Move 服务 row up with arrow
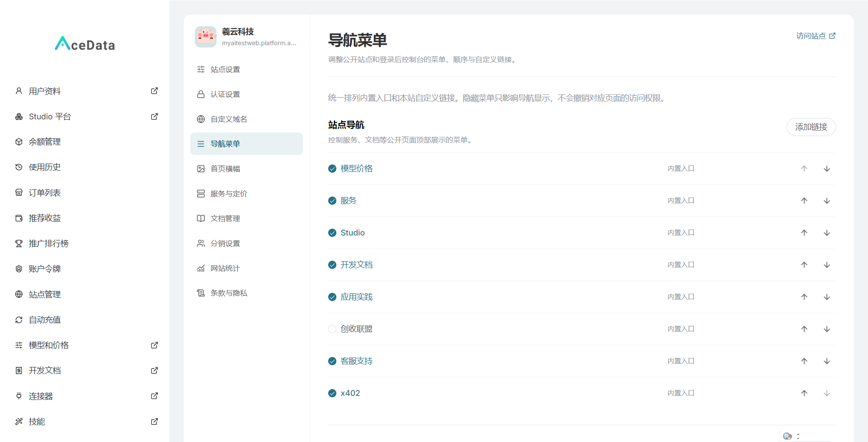This screenshot has width=868, height=442. point(804,201)
